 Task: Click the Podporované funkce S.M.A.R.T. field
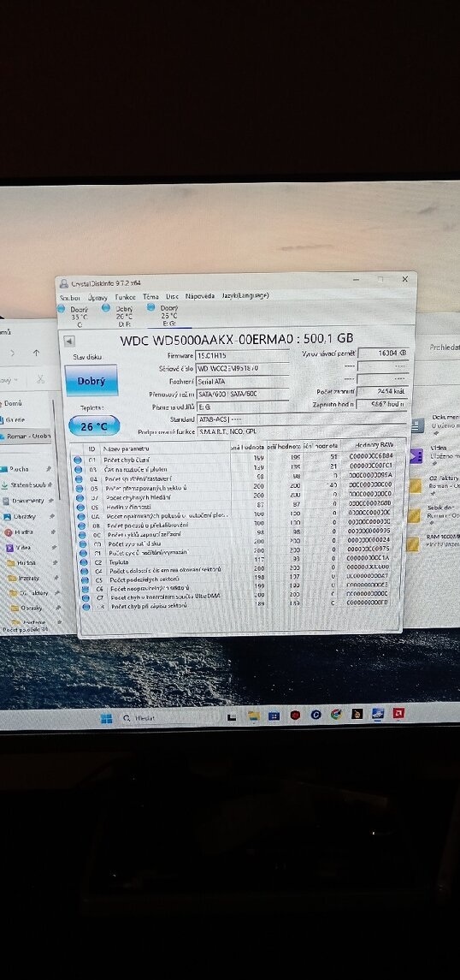(x=303, y=432)
